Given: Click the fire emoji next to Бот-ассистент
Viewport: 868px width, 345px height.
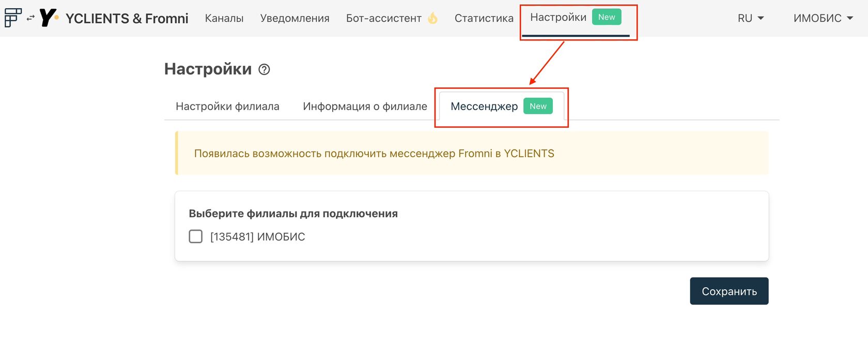Looking at the screenshot, I should (432, 18).
